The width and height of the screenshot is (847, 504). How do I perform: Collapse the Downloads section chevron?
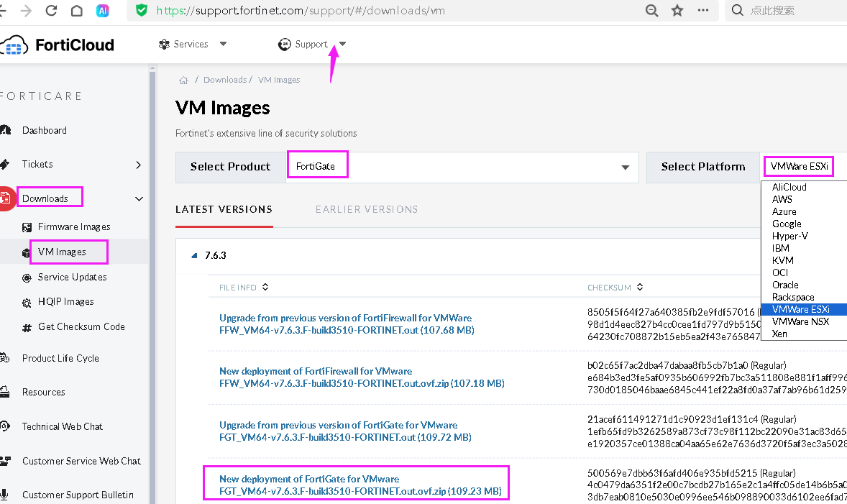pos(139,198)
